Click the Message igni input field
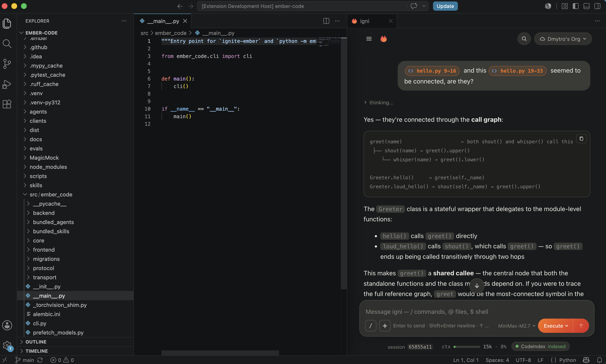606x364 pixels. pos(476,311)
